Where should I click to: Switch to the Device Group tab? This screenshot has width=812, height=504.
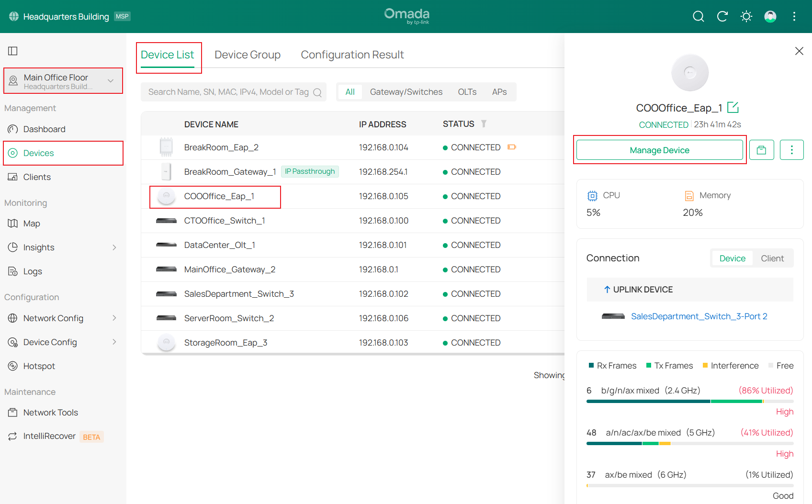248,55
